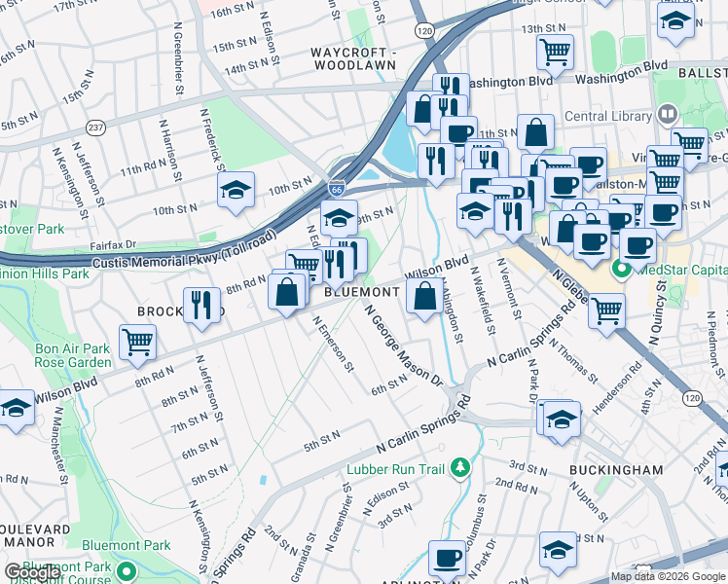The height and width of the screenshot is (584, 728).
Task: Click the Route 120 shield near 4th St N
Action: (692, 398)
